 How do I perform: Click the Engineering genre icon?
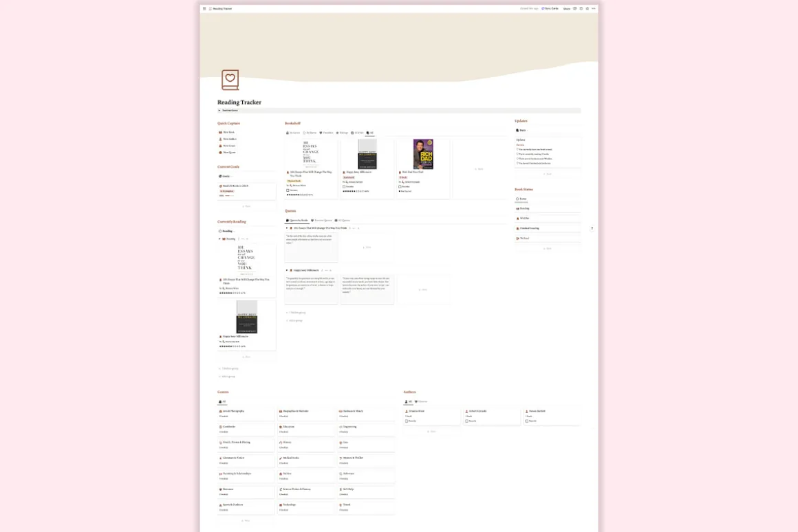pyautogui.click(x=341, y=427)
